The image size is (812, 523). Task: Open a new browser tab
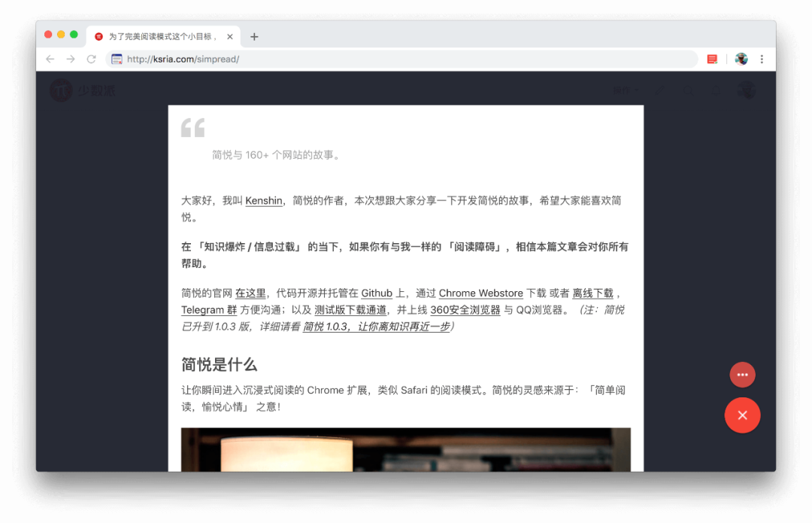(x=254, y=37)
